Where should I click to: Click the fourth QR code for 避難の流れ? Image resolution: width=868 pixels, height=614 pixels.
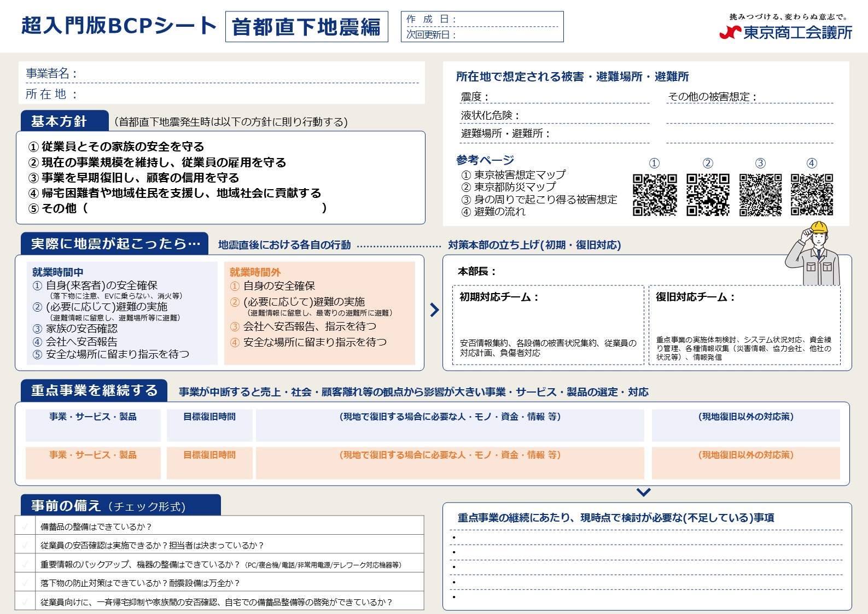[812, 195]
